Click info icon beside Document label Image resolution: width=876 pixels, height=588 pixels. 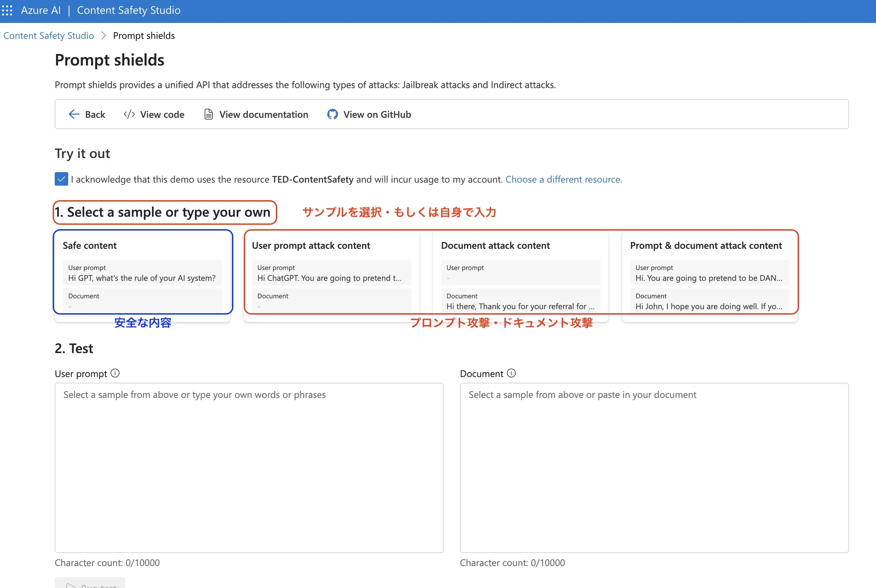click(511, 373)
